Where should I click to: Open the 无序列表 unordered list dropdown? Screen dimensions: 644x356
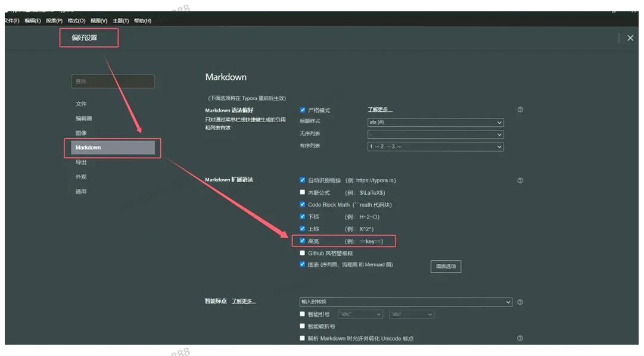435,135
